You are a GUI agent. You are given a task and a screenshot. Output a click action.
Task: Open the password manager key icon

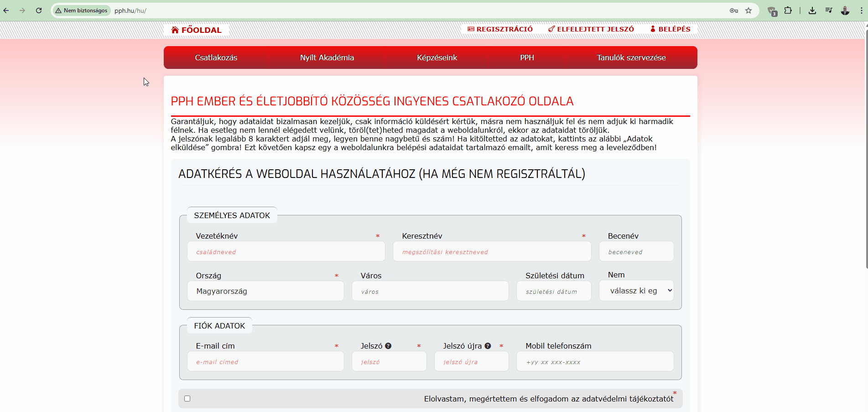[x=734, y=10]
